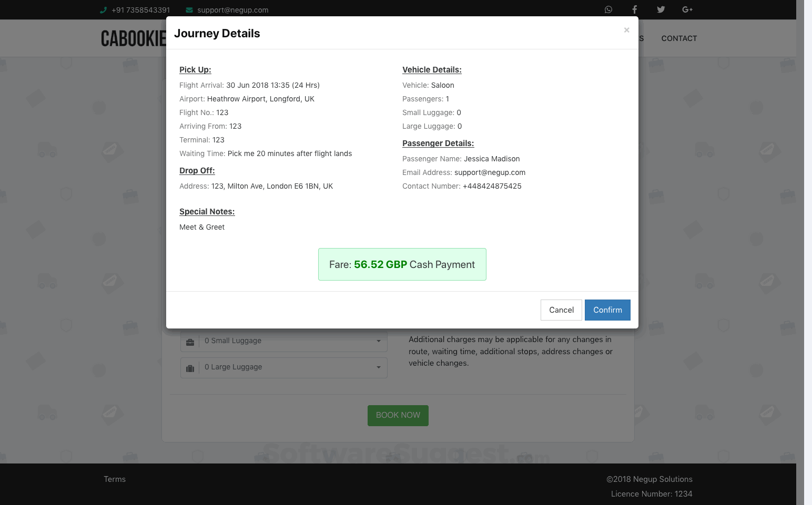812x505 pixels.
Task: Click the Google Plus icon
Action: pyautogui.click(x=687, y=9)
